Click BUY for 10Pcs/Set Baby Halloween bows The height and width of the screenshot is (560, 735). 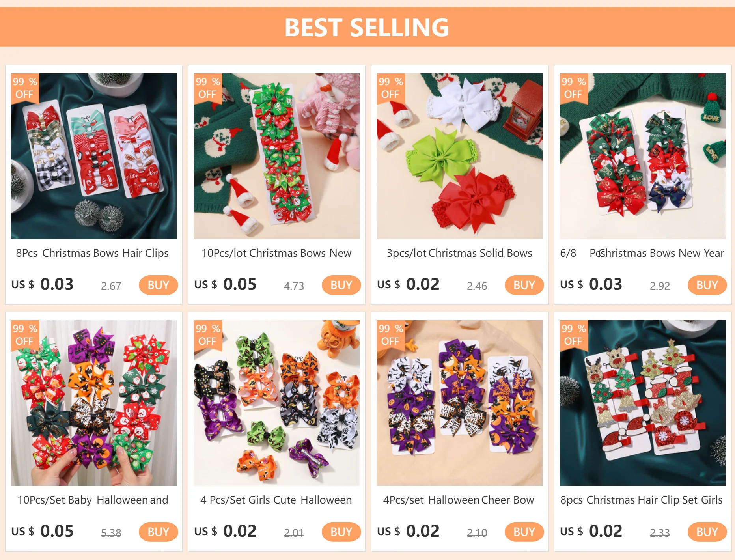(158, 532)
